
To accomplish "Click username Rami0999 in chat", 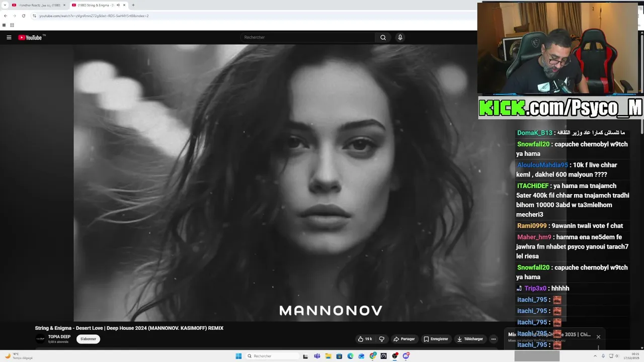I will click(x=532, y=226).
